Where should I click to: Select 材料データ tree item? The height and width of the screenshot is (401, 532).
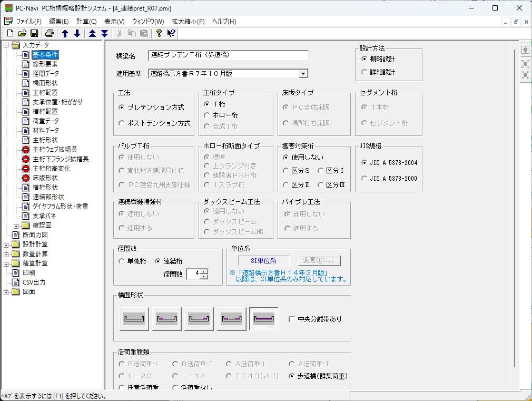(46, 131)
